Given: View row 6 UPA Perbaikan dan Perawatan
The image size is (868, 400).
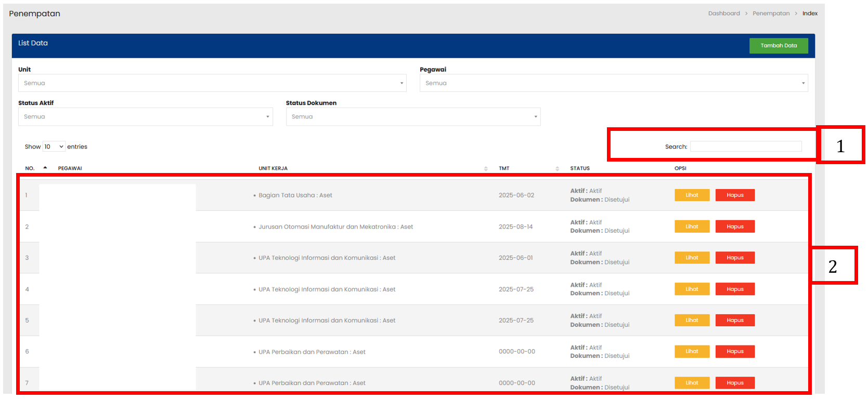Looking at the screenshot, I should 692,352.
